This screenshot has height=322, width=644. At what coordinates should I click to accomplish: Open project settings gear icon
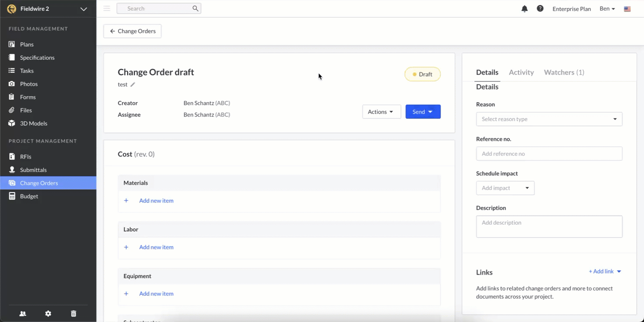pos(48,314)
